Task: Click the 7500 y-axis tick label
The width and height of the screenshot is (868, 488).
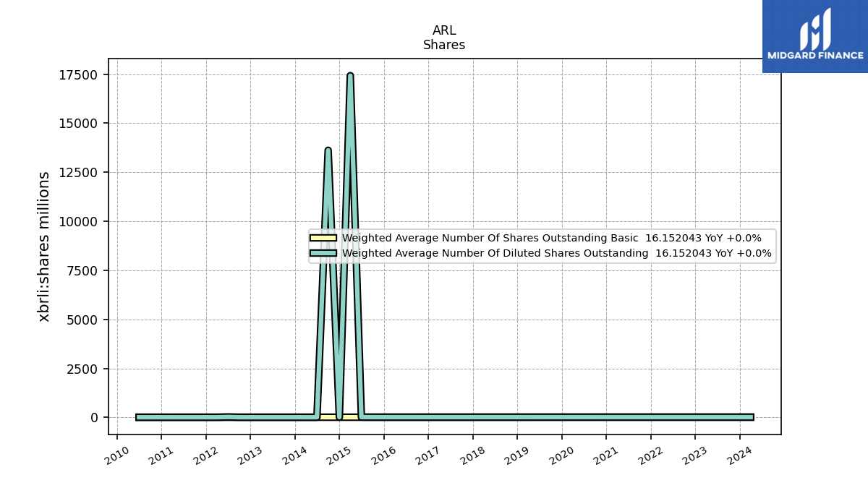Action: (x=82, y=271)
